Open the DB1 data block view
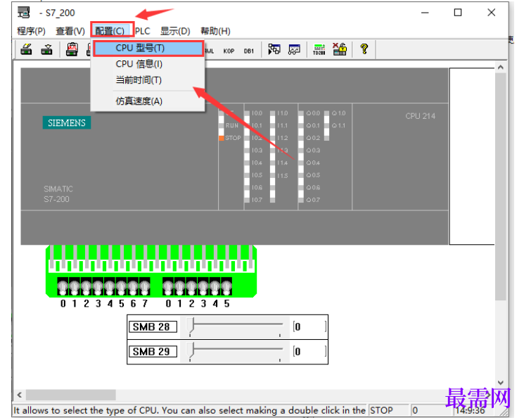Viewport: 524px width, 420px height. [248, 51]
